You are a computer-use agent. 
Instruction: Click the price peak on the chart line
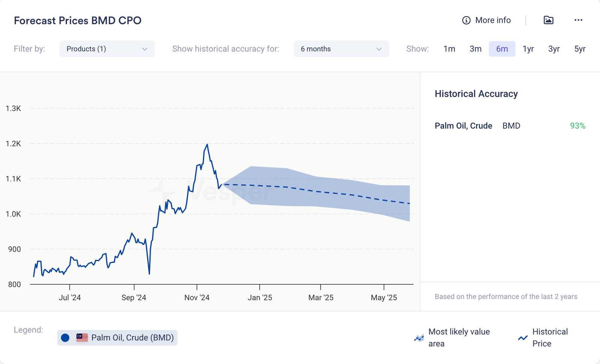(207, 144)
